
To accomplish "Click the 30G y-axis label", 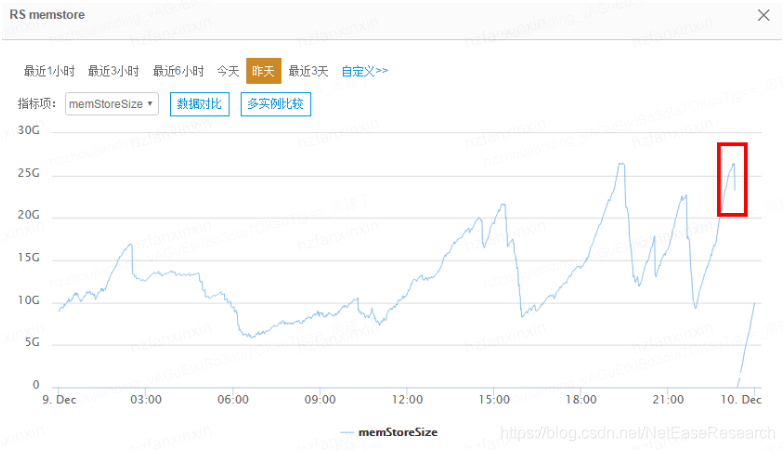I will pyautogui.click(x=28, y=130).
